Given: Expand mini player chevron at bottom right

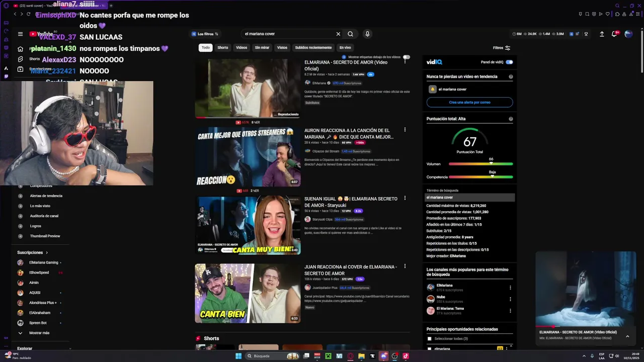Looking at the screenshot, I should click(627, 336).
